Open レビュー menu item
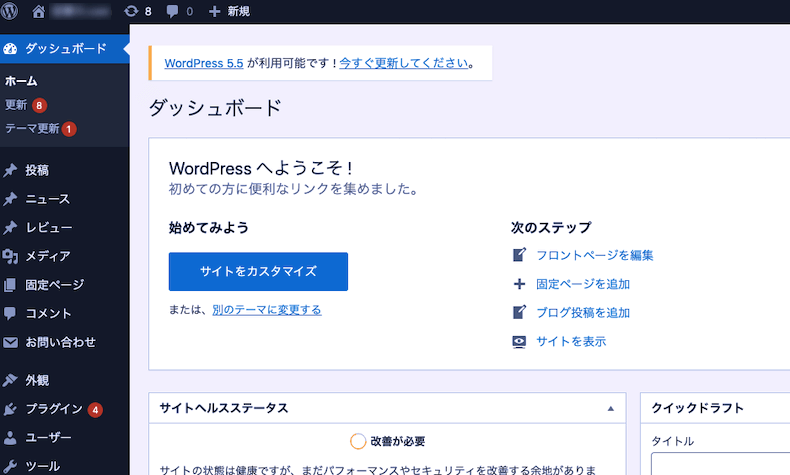Viewport: 790px width, 475px height. (49, 228)
